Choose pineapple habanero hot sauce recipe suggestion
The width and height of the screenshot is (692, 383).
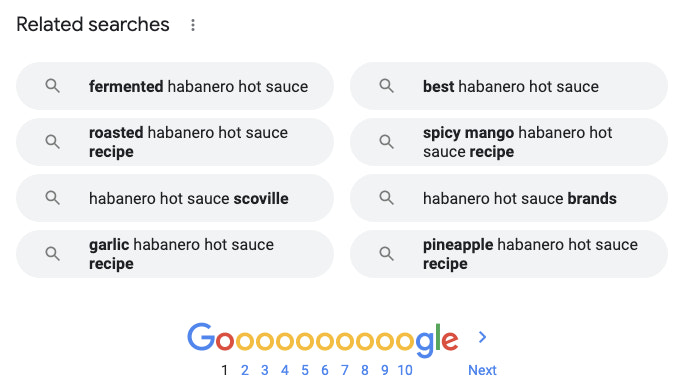click(509, 254)
